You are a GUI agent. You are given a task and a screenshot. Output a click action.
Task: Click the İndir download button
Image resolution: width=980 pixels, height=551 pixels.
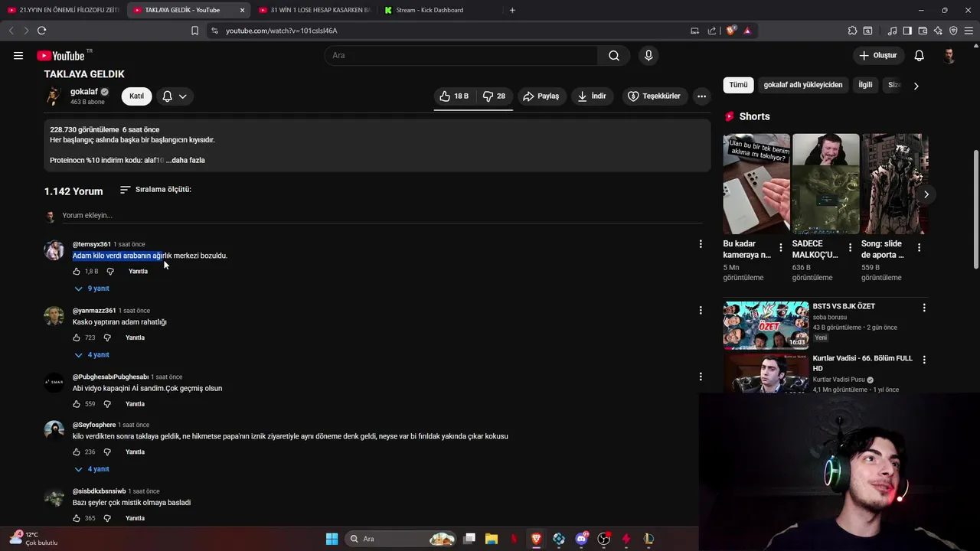592,96
